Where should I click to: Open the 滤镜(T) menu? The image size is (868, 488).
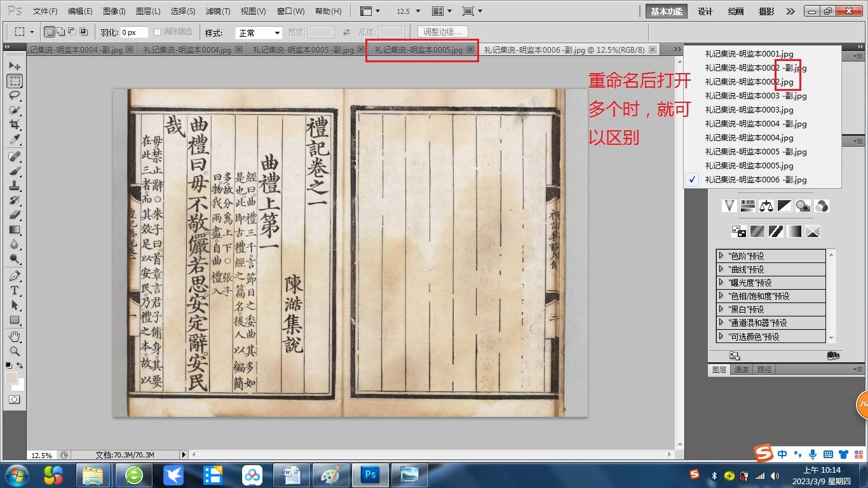(x=218, y=11)
